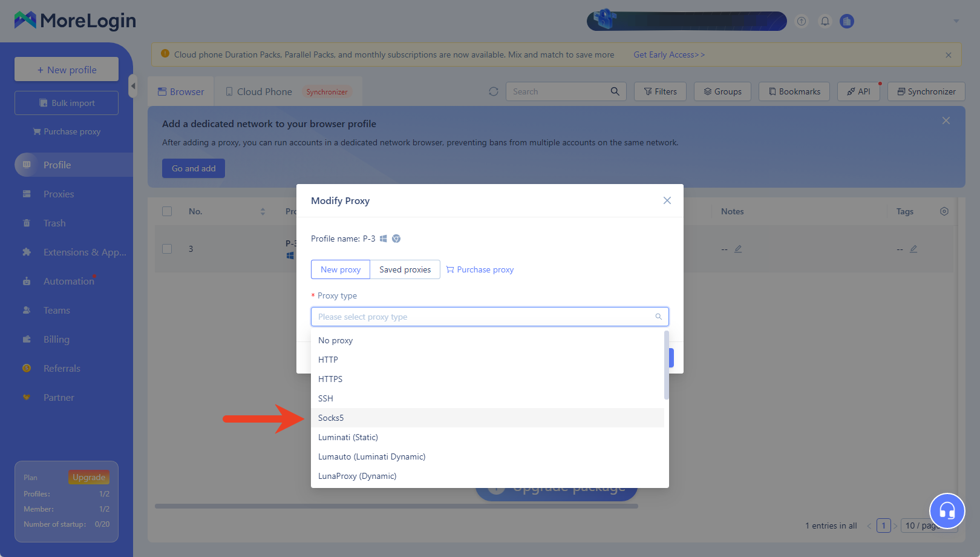Image resolution: width=980 pixels, height=557 pixels.
Task: Switch to the Saved proxies tab
Action: 405,269
